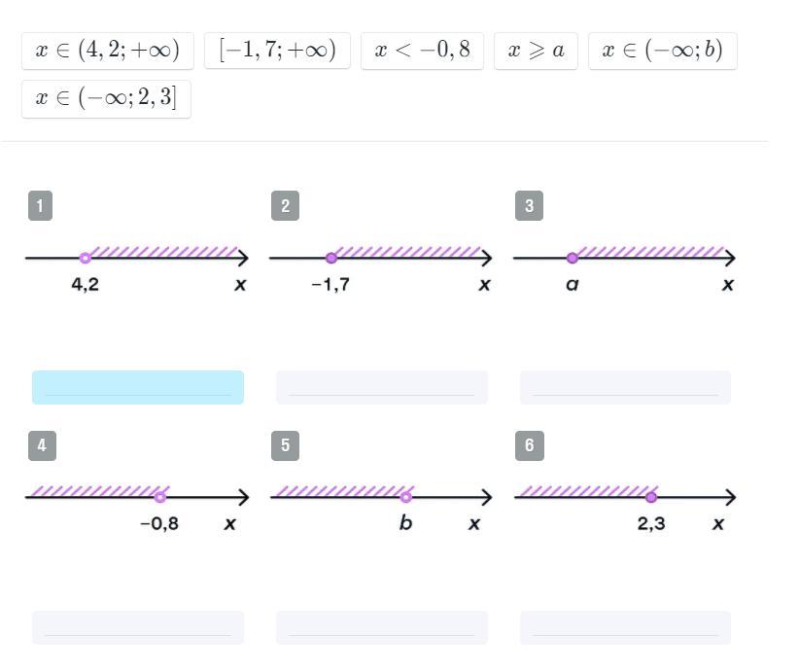This screenshot has width=799, height=672.
Task: Choose the answer slot under graph 4
Action: click(138, 627)
